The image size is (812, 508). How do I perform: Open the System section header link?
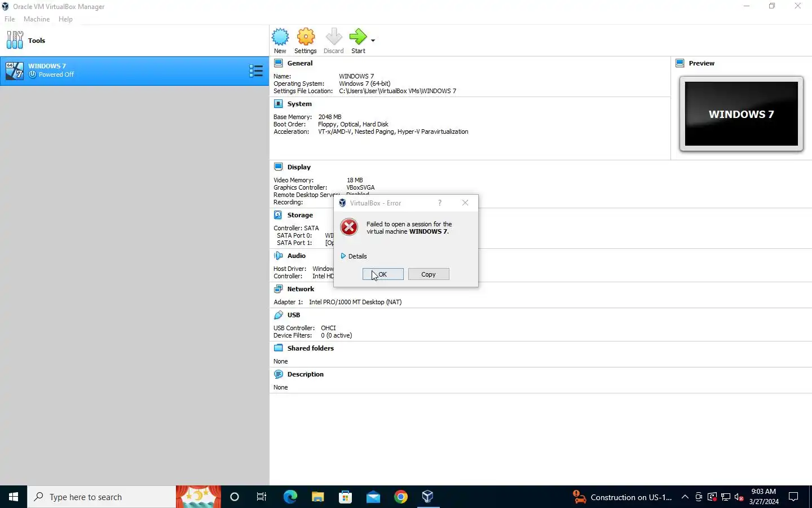(299, 104)
